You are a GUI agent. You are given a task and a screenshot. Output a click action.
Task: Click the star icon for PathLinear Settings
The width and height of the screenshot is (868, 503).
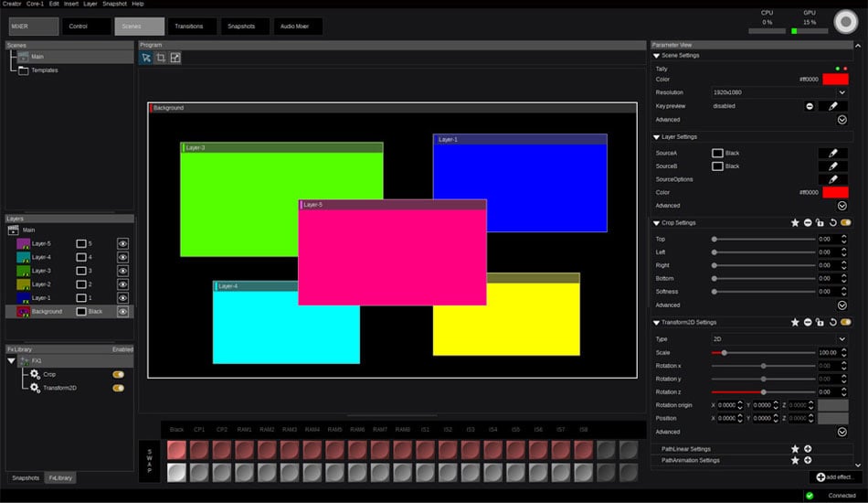click(x=795, y=449)
